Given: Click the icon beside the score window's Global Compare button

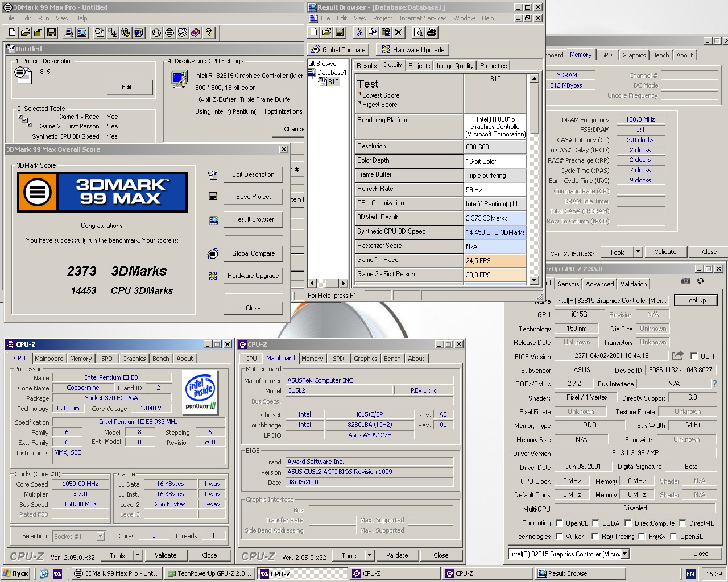Looking at the screenshot, I should (213, 253).
